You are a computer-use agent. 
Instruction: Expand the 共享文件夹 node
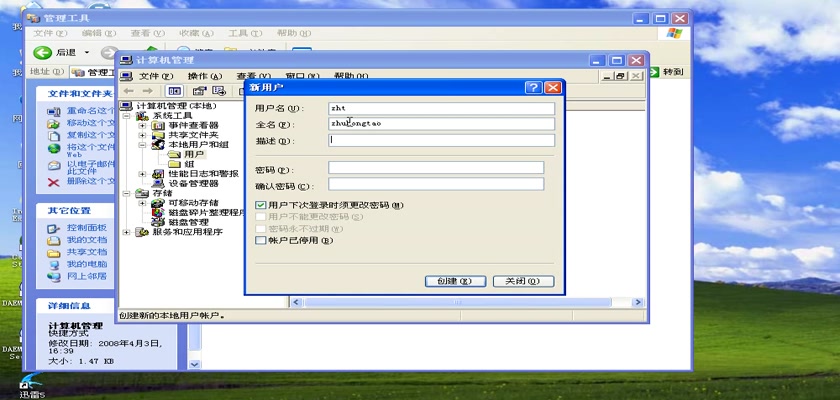(x=142, y=135)
